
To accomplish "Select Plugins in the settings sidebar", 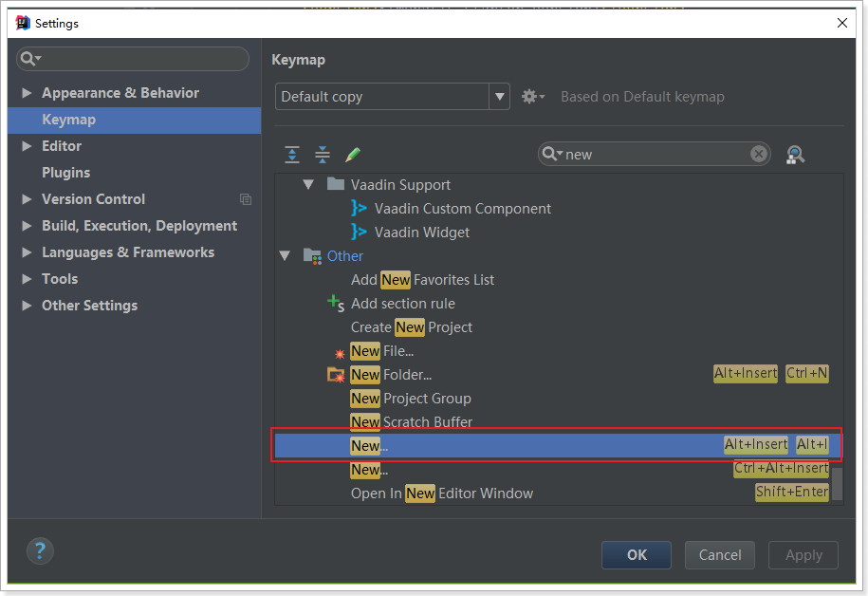I will [x=65, y=173].
